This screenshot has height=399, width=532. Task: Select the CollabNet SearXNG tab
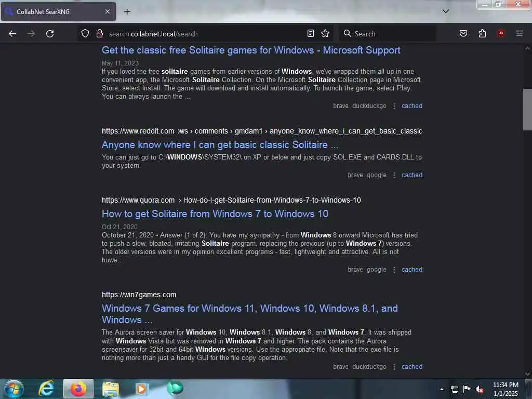[x=58, y=11]
